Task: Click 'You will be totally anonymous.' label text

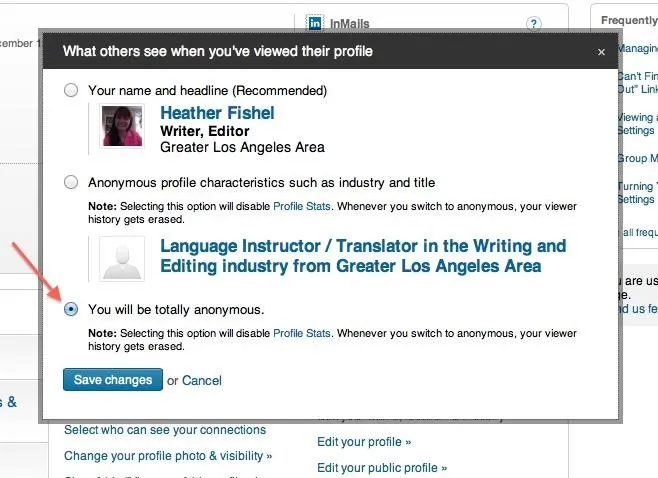Action: click(176, 310)
